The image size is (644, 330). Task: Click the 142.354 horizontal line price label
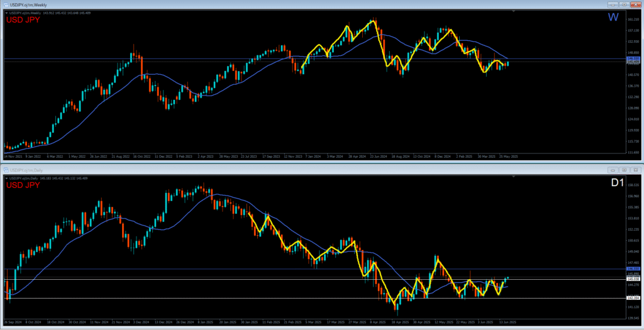[x=634, y=298]
